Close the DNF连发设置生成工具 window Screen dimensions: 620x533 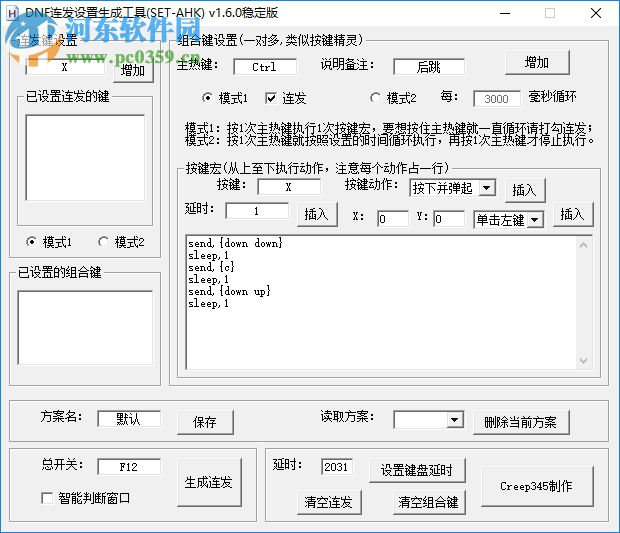tap(596, 13)
